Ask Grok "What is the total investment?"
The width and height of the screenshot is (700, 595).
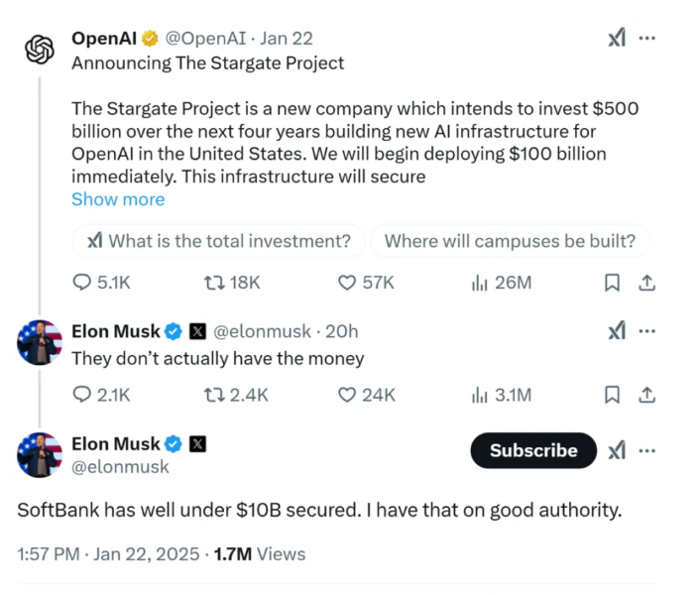[x=218, y=241]
